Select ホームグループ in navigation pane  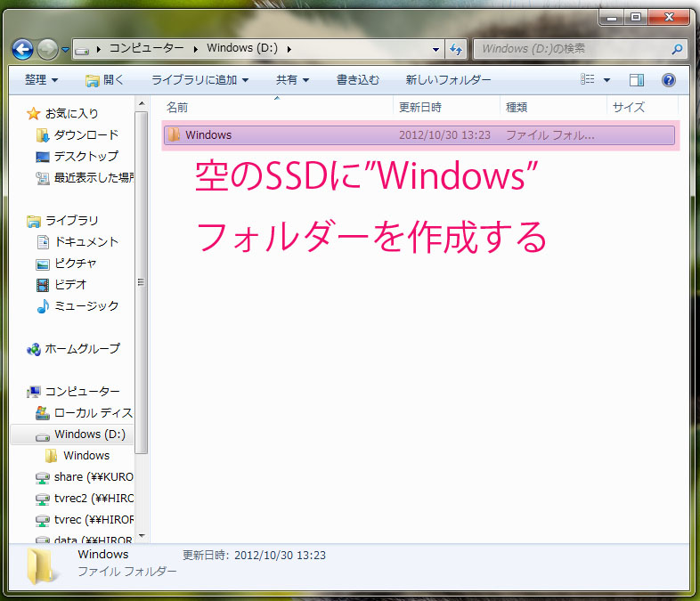(x=83, y=349)
